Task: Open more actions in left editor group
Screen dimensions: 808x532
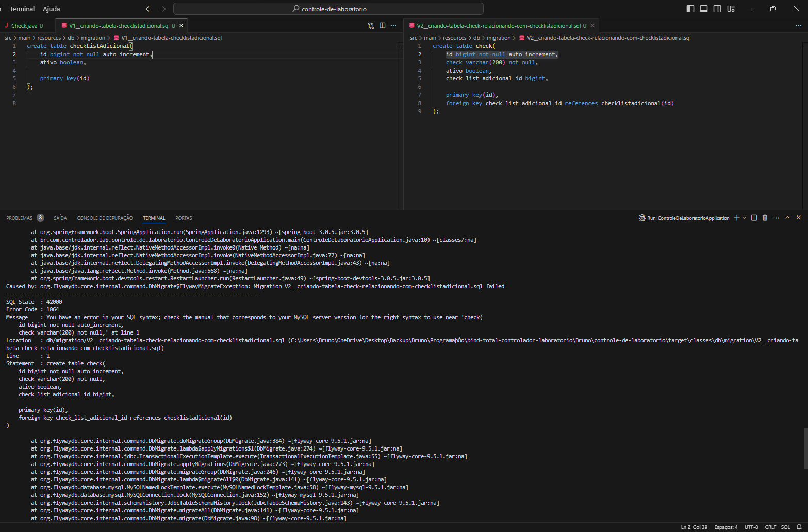Action: point(393,25)
